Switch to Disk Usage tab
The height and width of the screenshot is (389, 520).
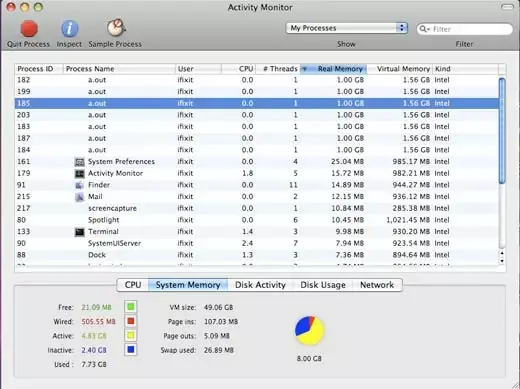[323, 285]
